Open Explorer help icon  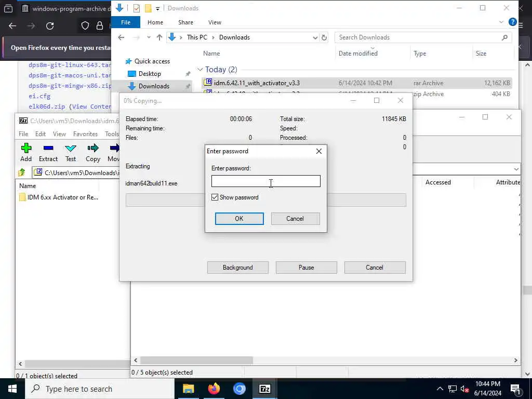[x=513, y=22]
